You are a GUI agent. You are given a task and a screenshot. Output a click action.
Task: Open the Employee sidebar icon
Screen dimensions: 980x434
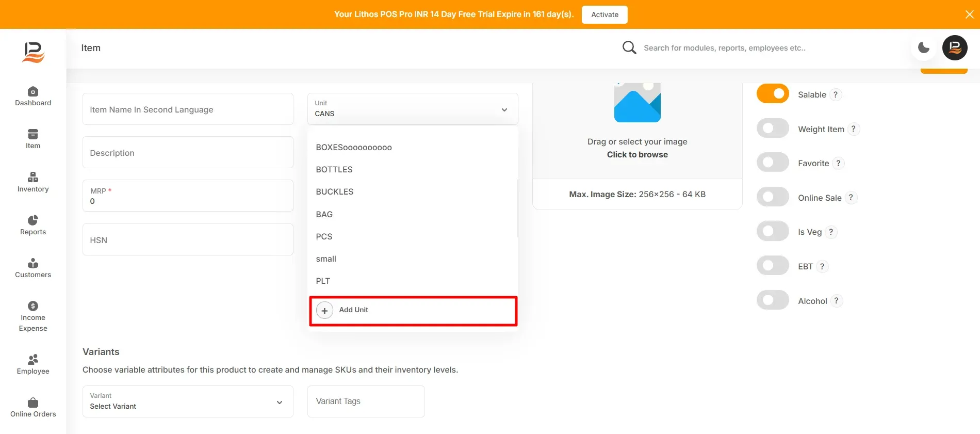point(33,359)
